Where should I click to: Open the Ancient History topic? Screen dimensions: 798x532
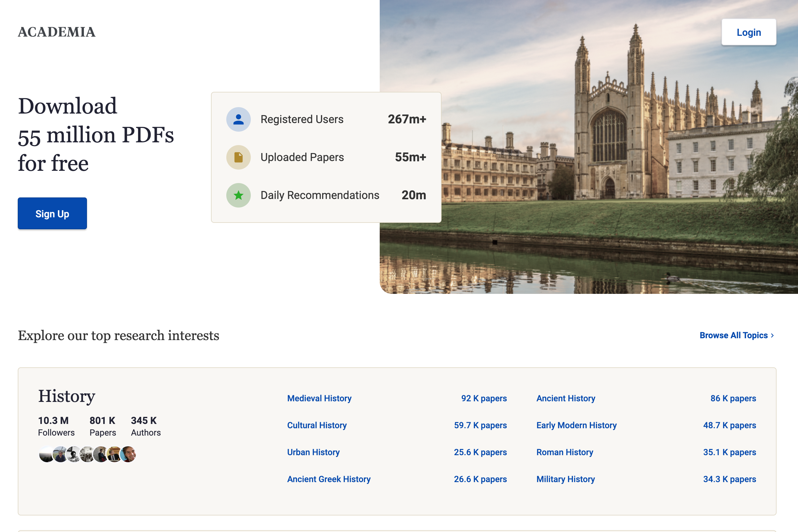tap(566, 398)
